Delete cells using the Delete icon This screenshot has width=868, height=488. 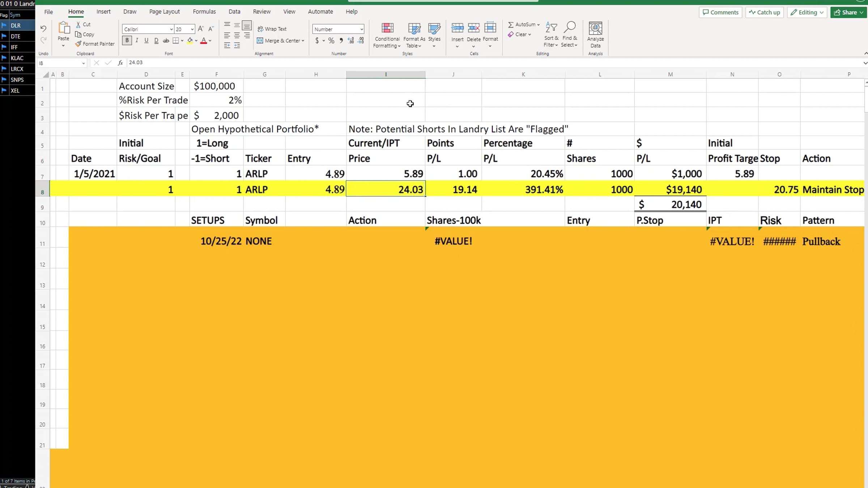click(x=474, y=28)
